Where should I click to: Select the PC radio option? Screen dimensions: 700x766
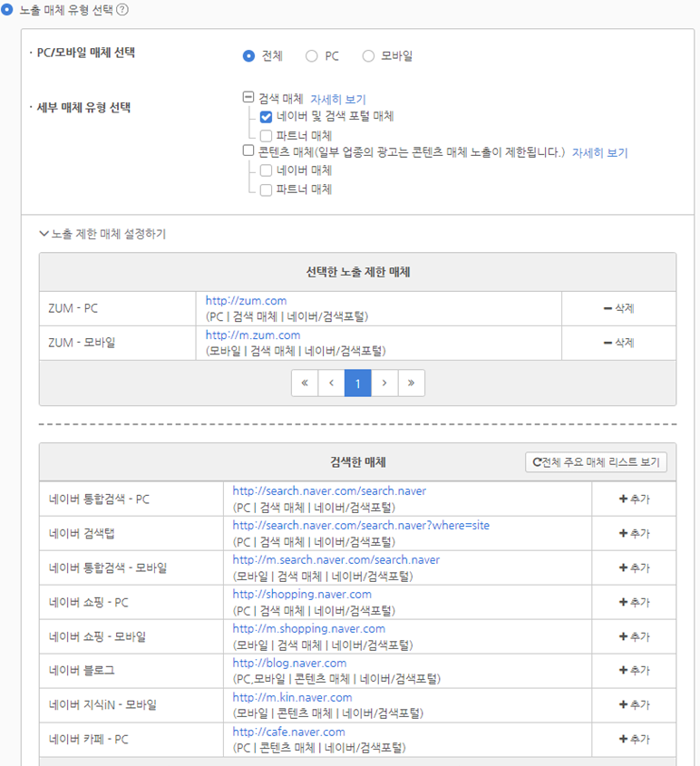click(311, 56)
